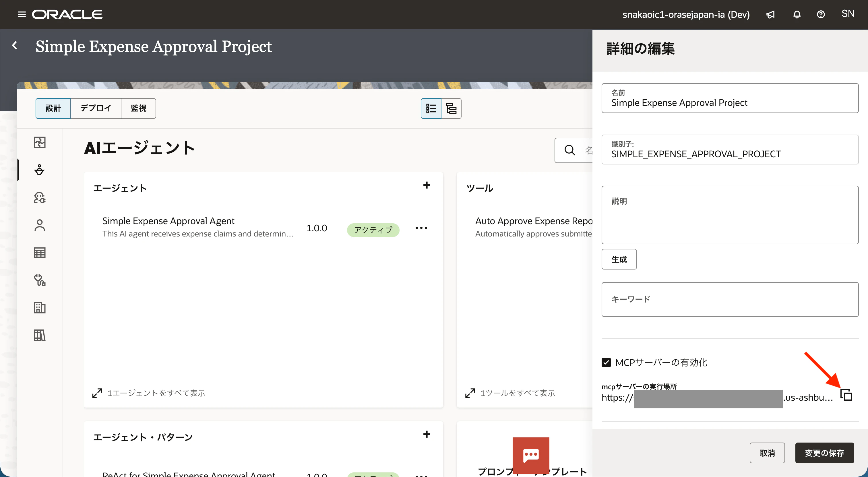Click the キーワード input field
The width and height of the screenshot is (868, 477).
click(730, 299)
